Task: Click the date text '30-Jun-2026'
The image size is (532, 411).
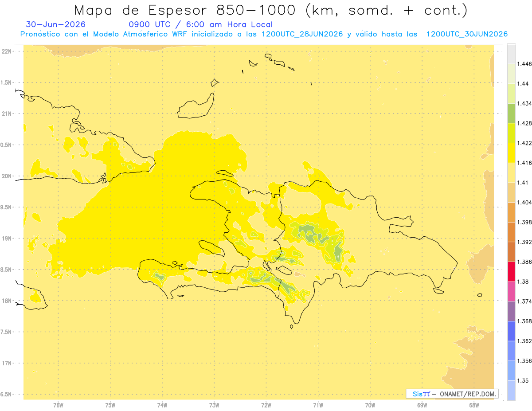Action: coord(56,25)
